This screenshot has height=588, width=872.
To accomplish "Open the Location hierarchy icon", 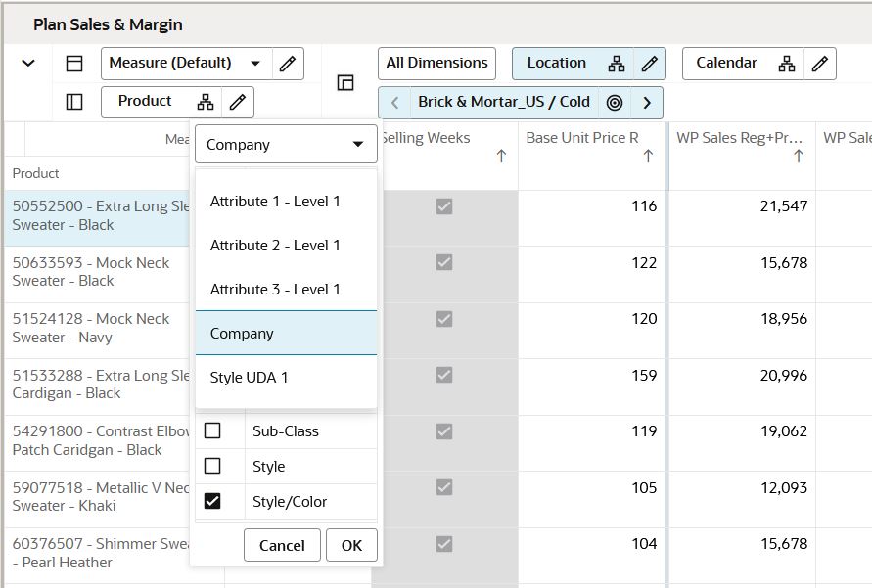I will pos(617,64).
